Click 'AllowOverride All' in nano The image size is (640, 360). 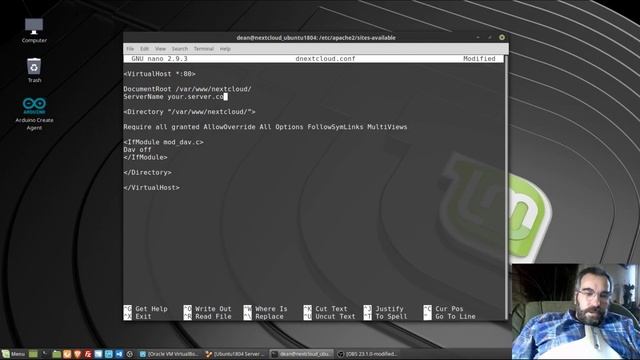238,127
